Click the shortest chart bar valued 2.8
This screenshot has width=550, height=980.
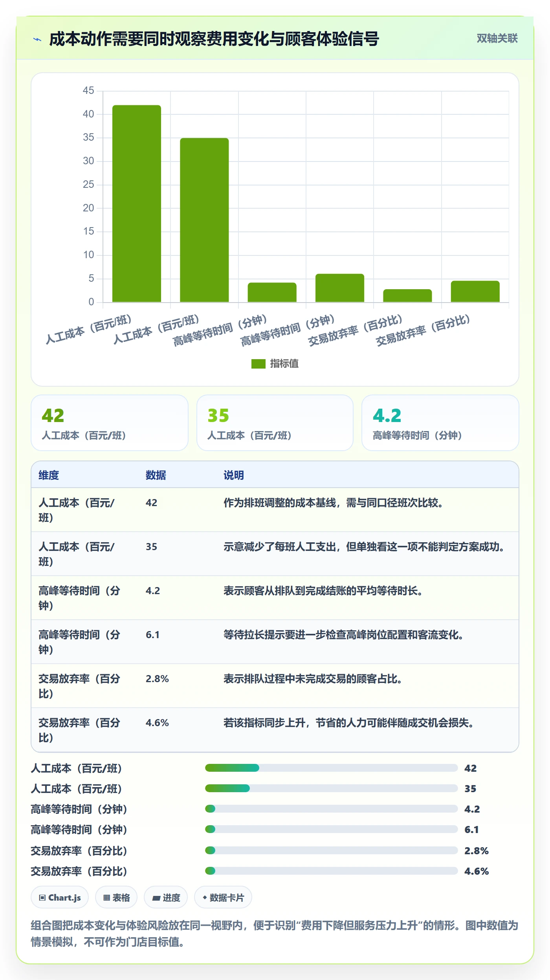407,295
